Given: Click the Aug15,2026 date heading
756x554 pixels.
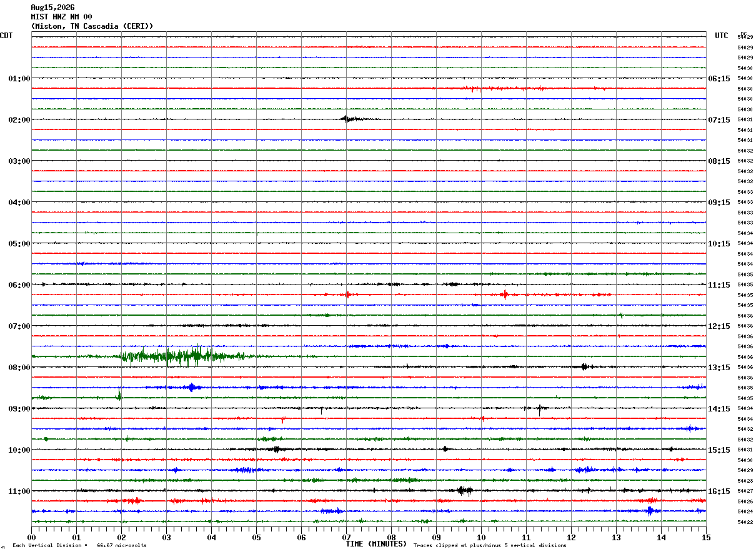Looking at the screenshot, I should [x=52, y=8].
